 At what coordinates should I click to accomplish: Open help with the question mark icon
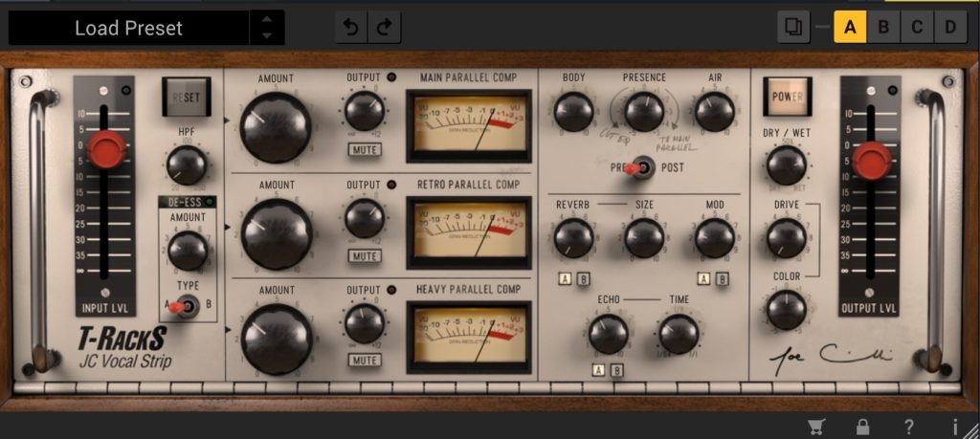point(909,427)
